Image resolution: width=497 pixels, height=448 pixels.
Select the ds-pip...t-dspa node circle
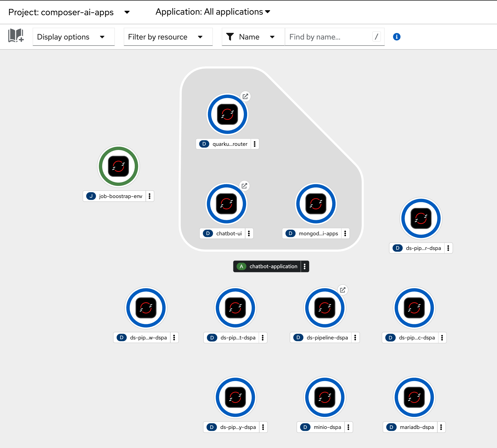(x=235, y=308)
